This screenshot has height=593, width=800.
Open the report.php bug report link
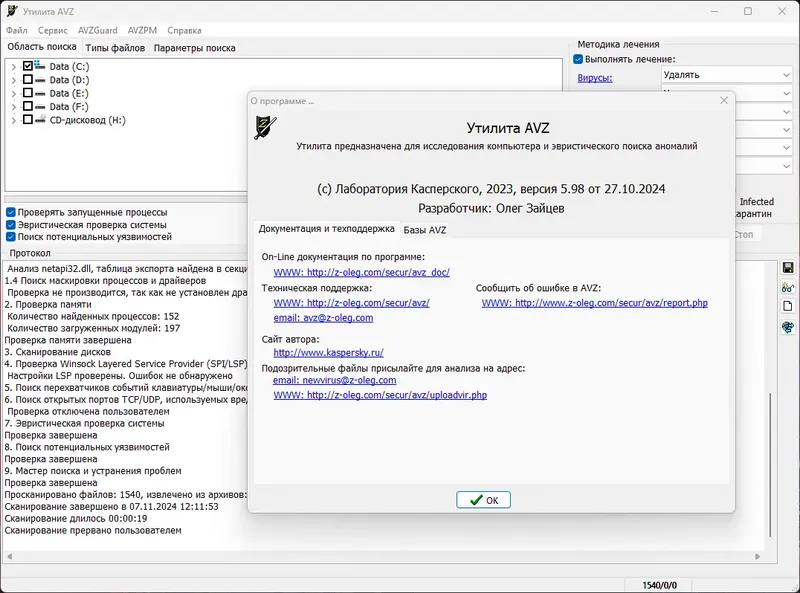pos(594,303)
